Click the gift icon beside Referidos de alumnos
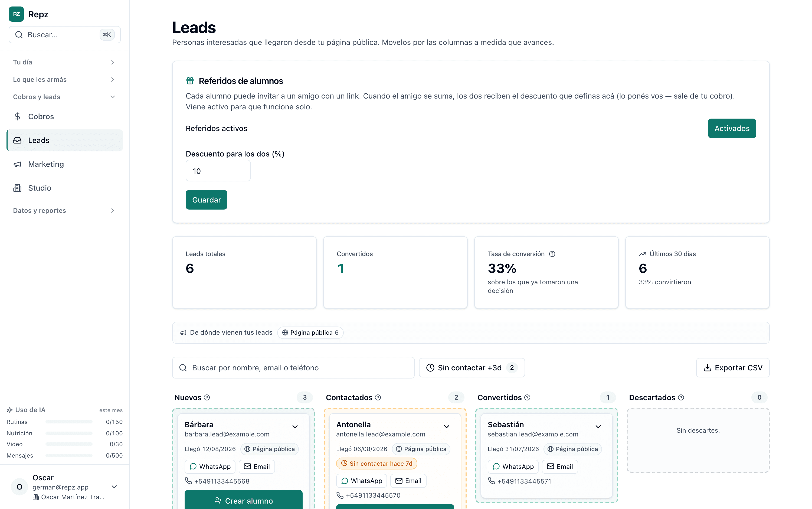Viewport: 812px width, 509px height. tap(190, 81)
